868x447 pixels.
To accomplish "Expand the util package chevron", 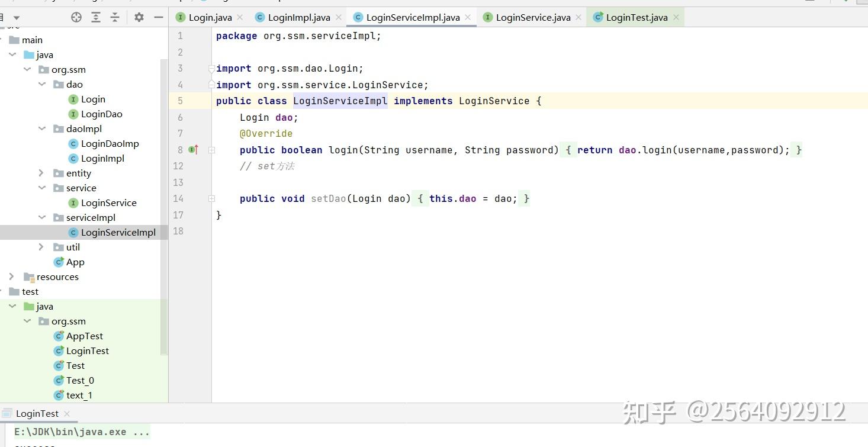I will coord(41,247).
